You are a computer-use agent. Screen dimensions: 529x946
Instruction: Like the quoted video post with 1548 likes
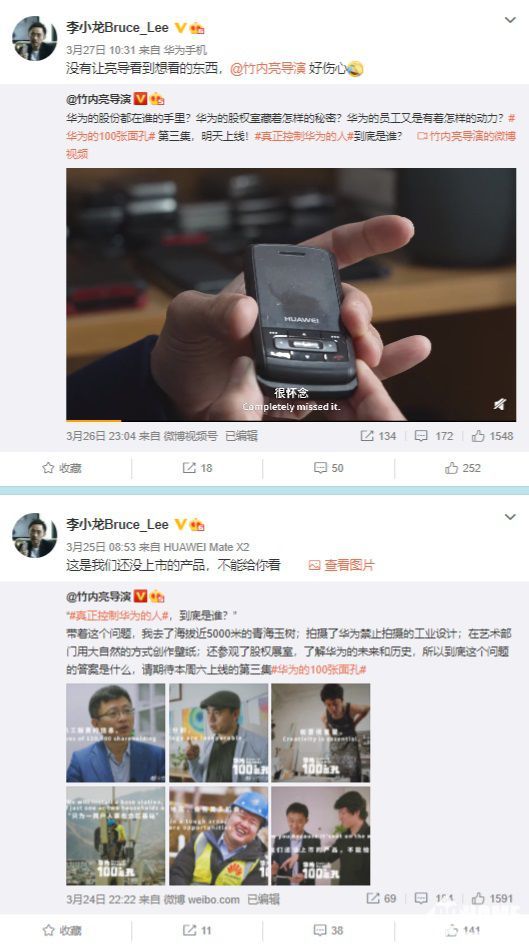(493, 436)
